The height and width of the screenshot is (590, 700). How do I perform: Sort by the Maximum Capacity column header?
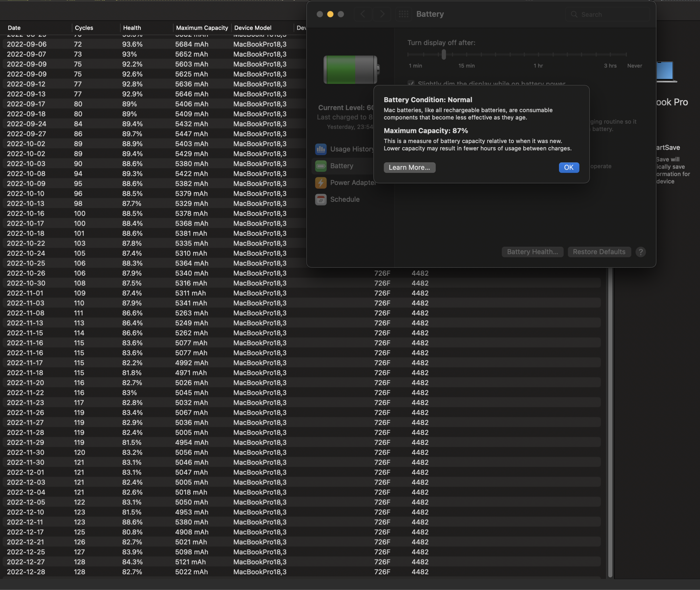(x=202, y=28)
